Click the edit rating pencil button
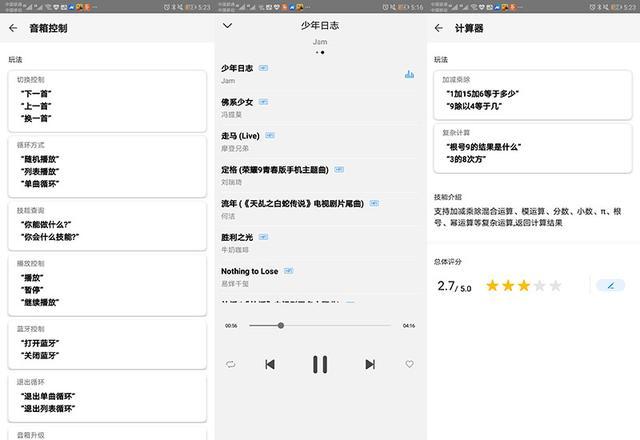The height and width of the screenshot is (440, 640). 611,285
